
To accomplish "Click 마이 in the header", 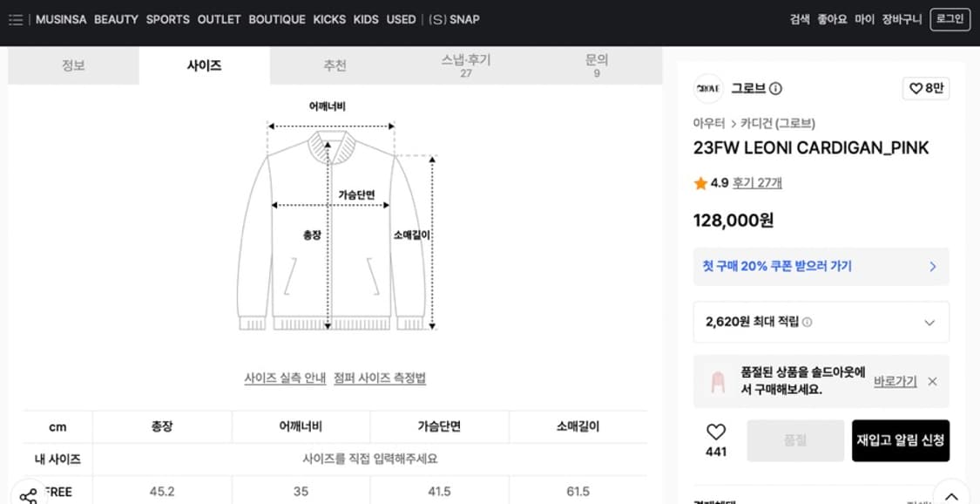I will coord(865,19).
